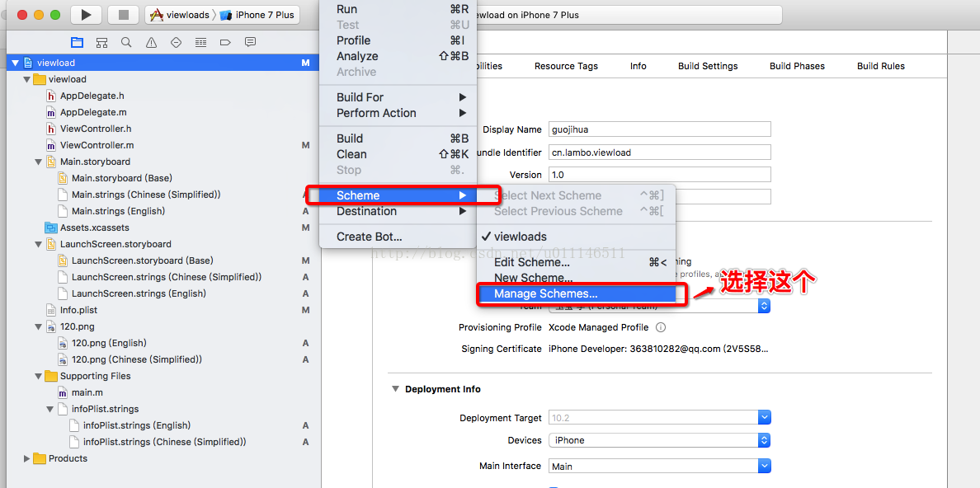This screenshot has height=488, width=980.
Task: Switch to the Build Rules tab
Action: click(881, 66)
